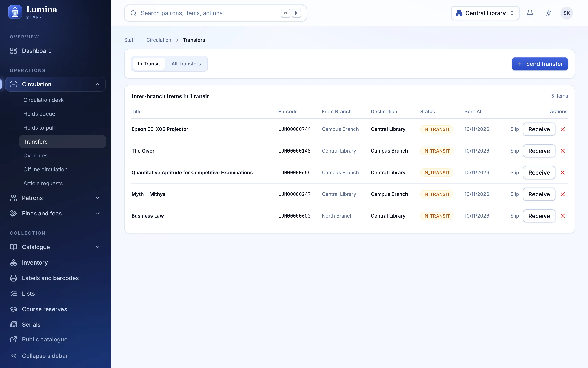
Task: Click Circulation breadcrumb link
Action: click(x=159, y=40)
